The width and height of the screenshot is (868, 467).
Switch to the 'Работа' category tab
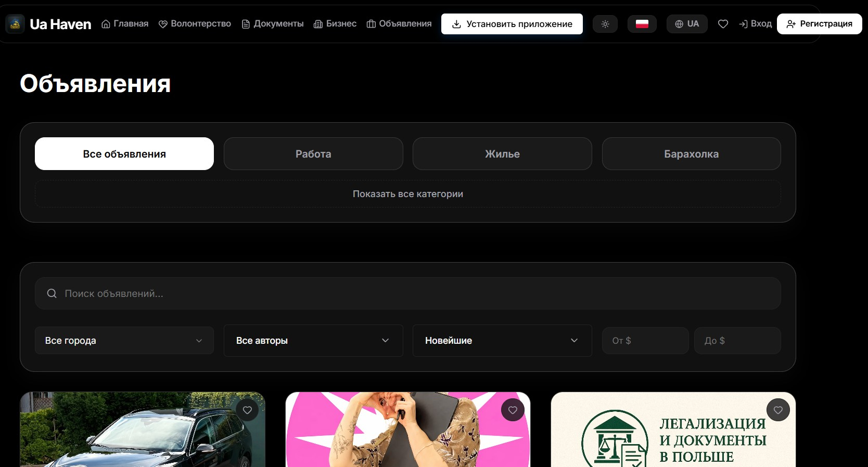point(313,154)
